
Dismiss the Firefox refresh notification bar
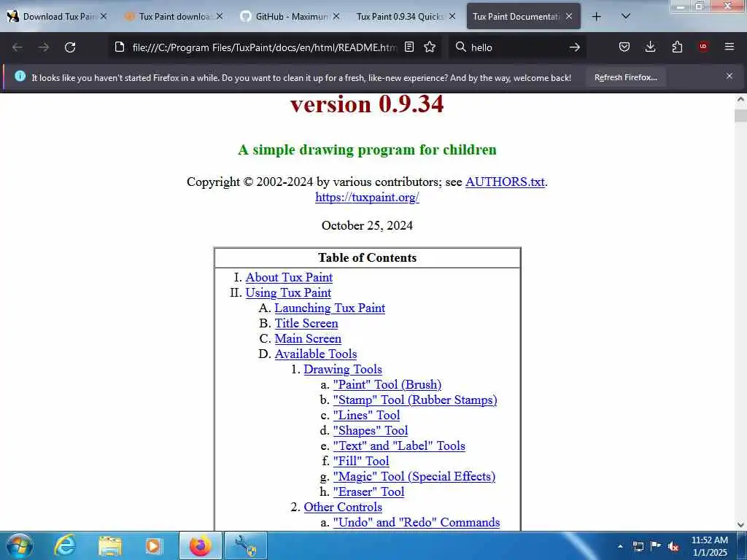coord(729,76)
